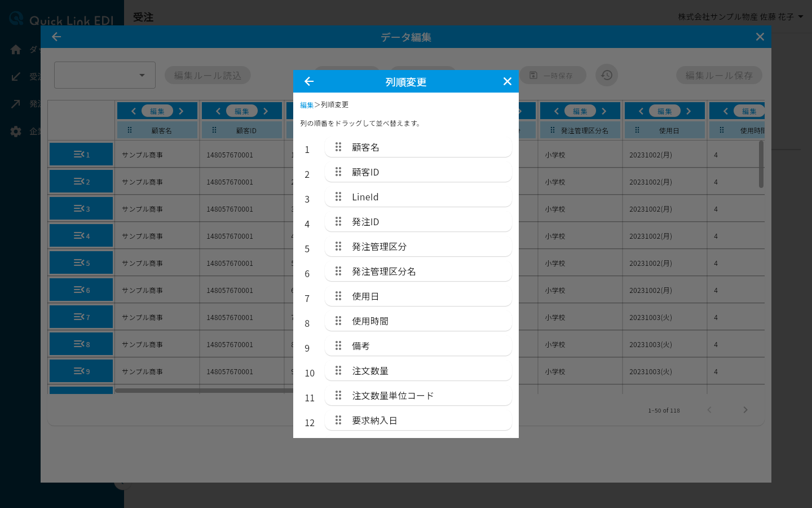Click settings gear icon in sidebar
Screen dimensions: 812x508
pos(16,132)
